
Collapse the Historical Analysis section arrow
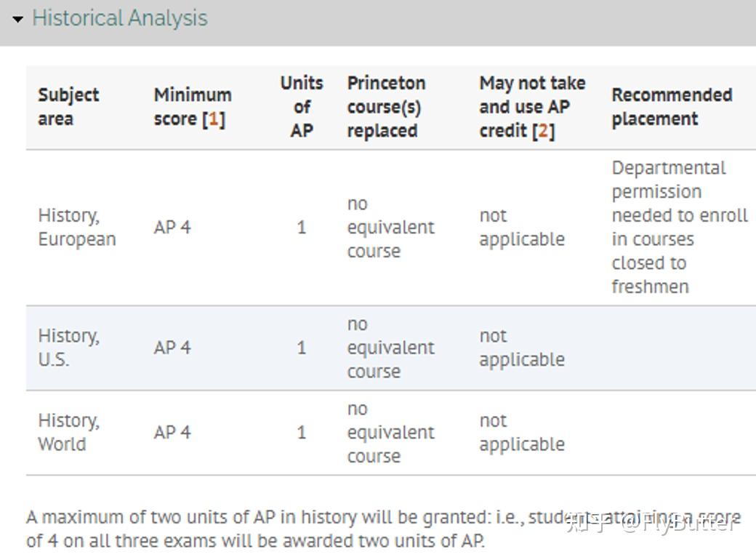click(x=18, y=19)
